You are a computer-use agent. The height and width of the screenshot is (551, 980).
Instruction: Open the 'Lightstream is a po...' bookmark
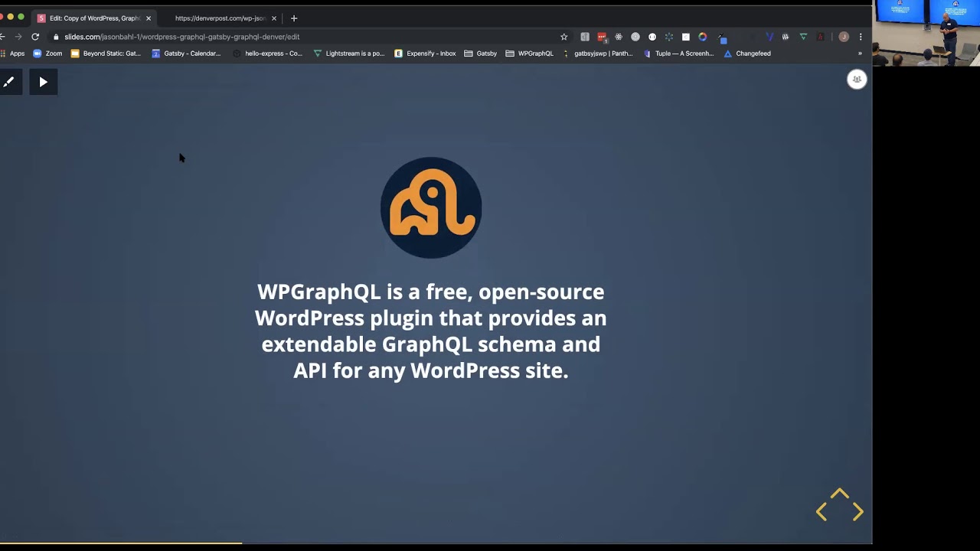[x=349, y=54]
